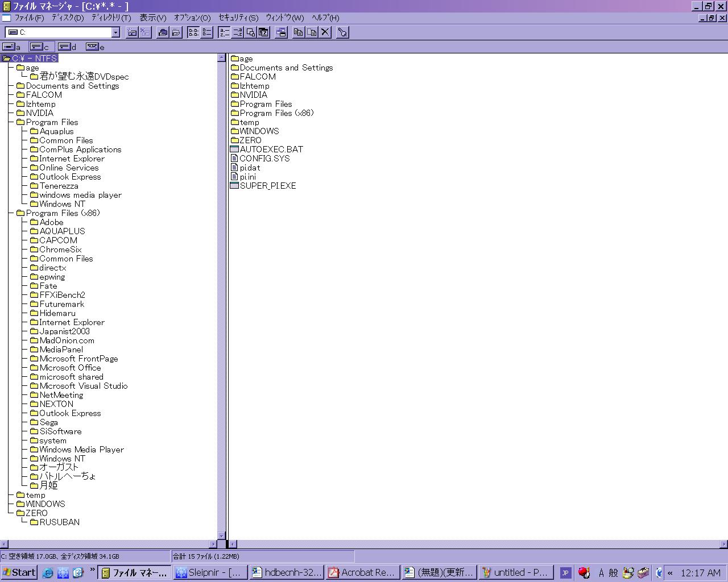The width and height of the screenshot is (728, 582).
Task: Collapse Program Files (x86) folder in tree
Action: [58, 213]
